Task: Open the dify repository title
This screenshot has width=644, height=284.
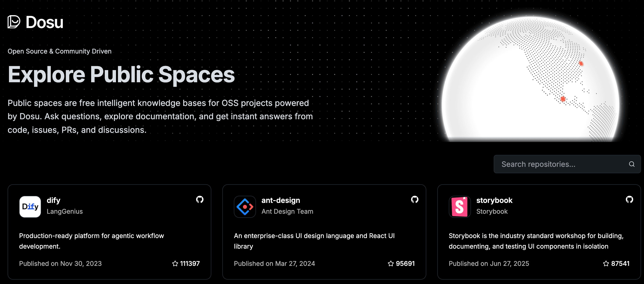Action: click(x=53, y=200)
